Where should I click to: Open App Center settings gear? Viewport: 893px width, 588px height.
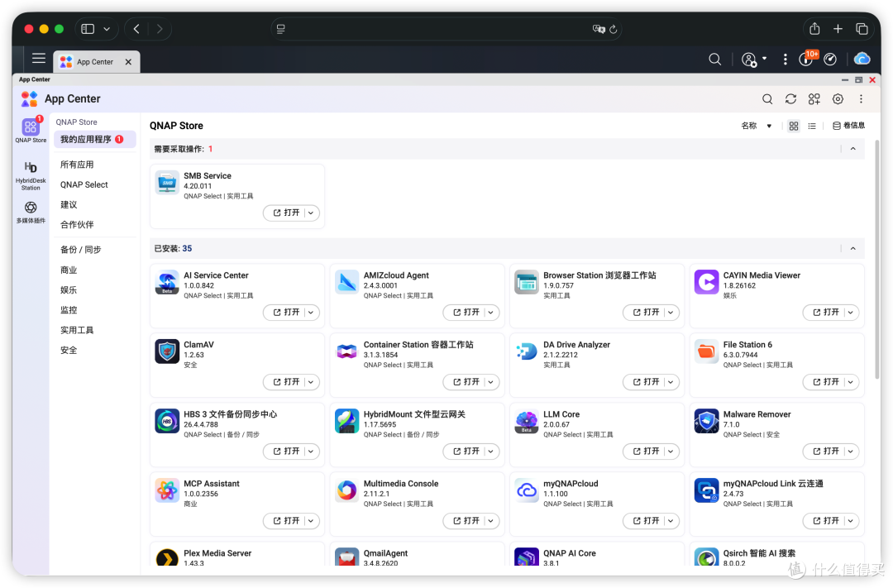tap(838, 99)
